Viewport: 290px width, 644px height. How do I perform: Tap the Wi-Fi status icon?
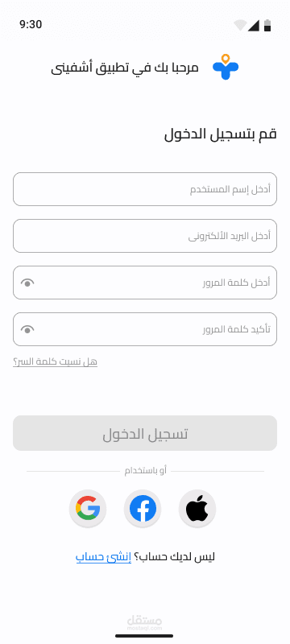point(240,26)
